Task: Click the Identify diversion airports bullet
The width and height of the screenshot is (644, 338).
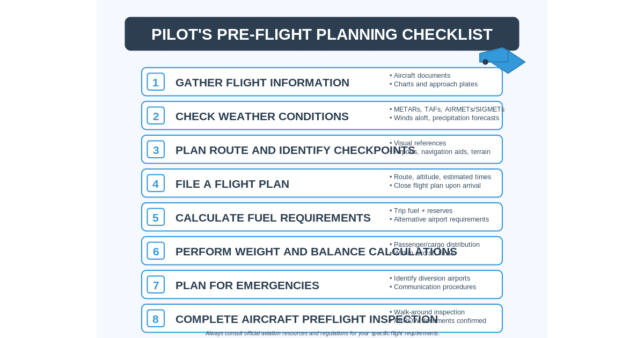Action: coord(430,278)
